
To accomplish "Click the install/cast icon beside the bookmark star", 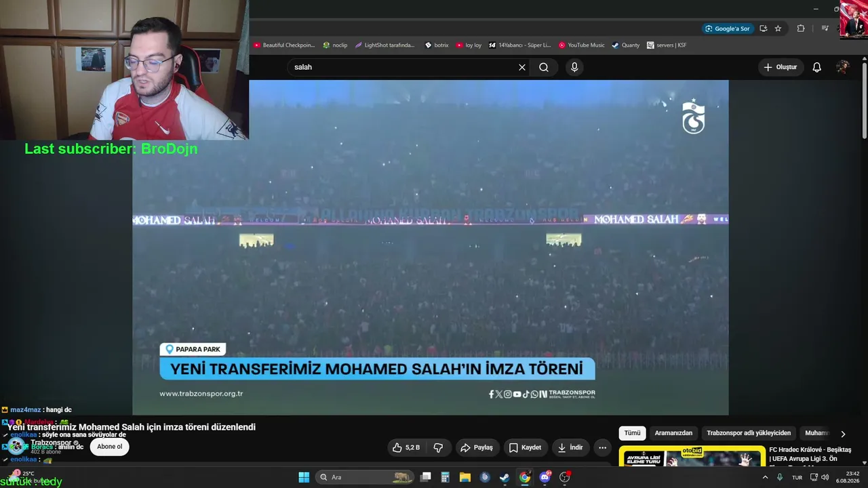I will (x=764, y=28).
